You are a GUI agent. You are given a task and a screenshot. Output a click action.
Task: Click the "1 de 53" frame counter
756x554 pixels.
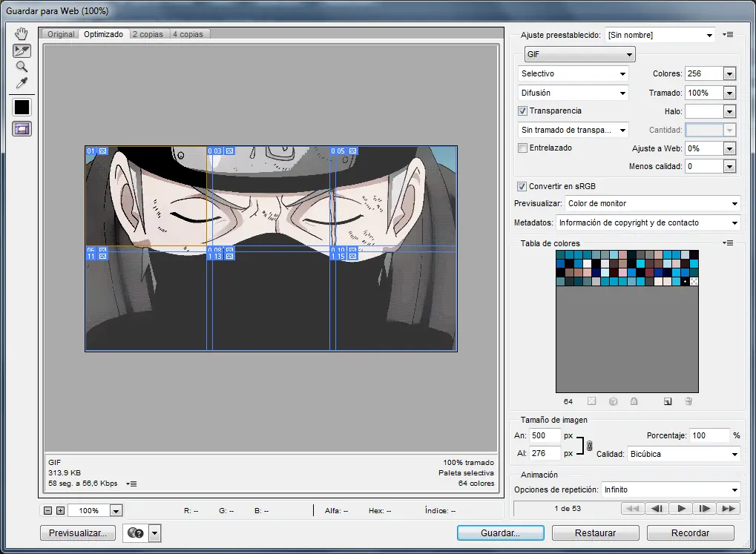[x=568, y=508]
